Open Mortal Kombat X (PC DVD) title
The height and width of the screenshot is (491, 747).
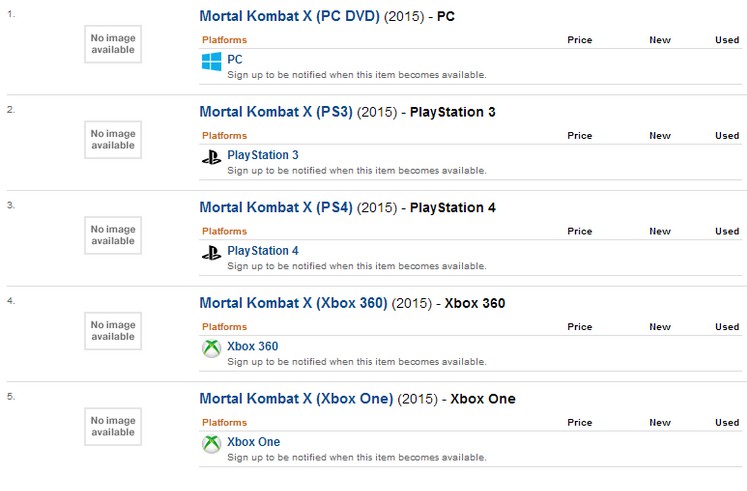point(289,16)
